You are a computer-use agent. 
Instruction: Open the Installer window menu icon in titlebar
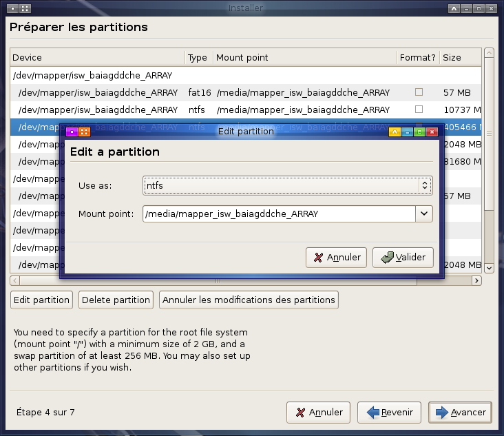point(12,9)
